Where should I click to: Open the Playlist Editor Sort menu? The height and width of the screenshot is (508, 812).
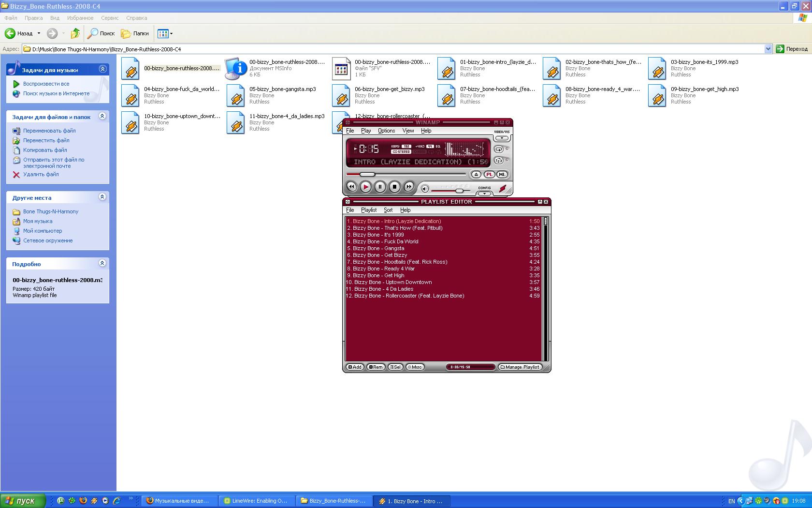pos(388,210)
